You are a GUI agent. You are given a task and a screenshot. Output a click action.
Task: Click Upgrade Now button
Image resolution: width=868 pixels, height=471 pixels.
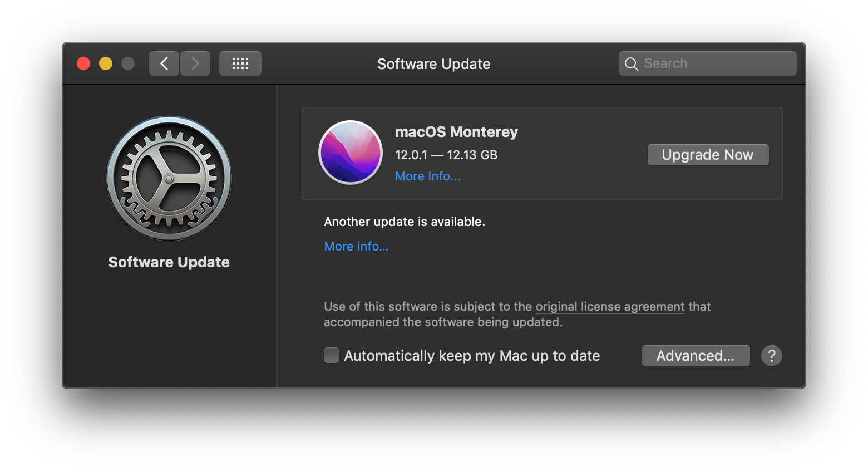708,155
